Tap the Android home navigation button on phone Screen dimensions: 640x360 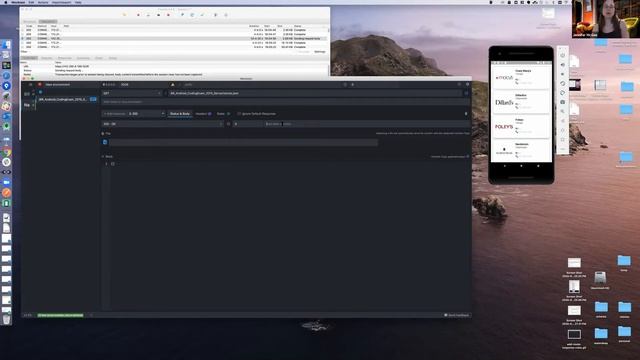click(x=521, y=166)
